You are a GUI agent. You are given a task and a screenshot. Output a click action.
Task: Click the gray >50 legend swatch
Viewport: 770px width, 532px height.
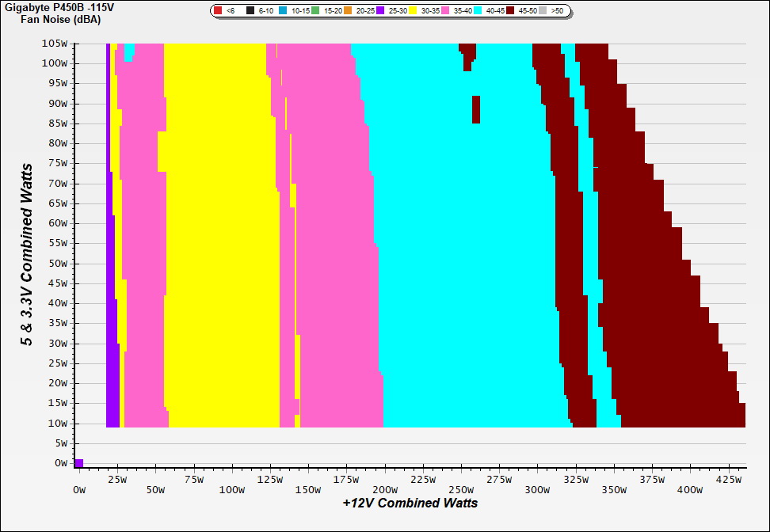coord(543,11)
